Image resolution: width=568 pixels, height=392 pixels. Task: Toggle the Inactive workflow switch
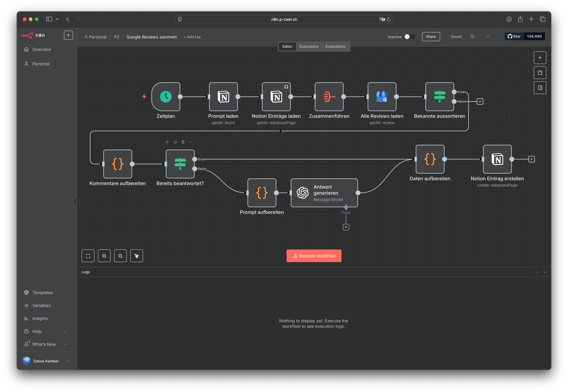tap(410, 37)
